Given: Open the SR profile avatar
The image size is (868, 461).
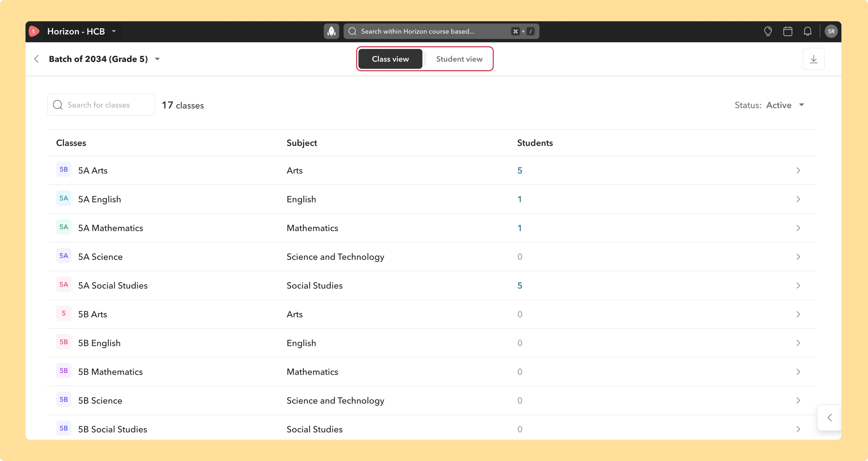Looking at the screenshot, I should (x=831, y=31).
